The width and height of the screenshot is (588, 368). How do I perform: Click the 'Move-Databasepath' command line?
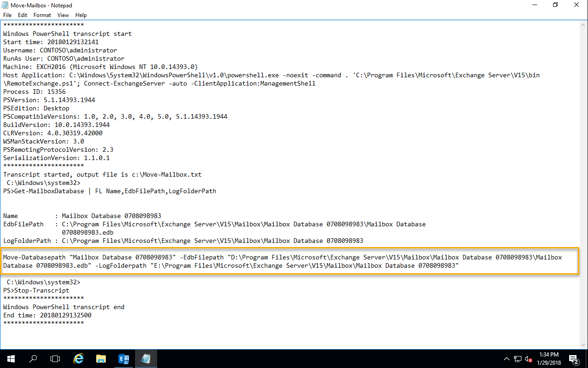(x=283, y=261)
